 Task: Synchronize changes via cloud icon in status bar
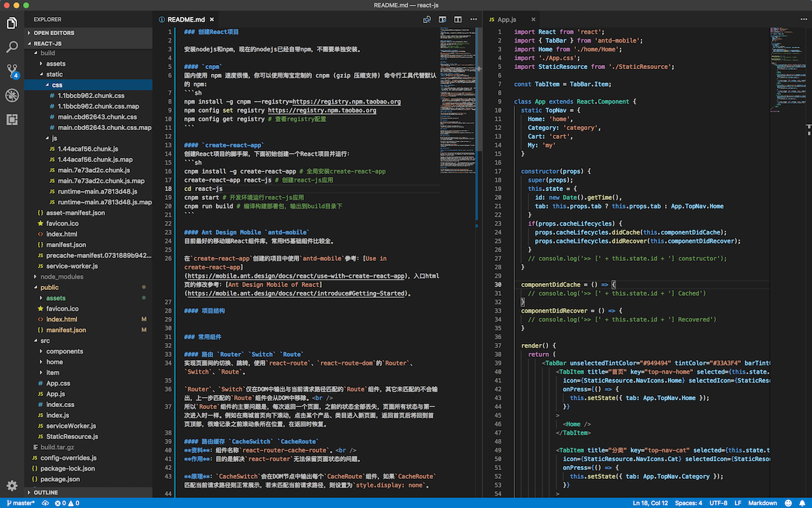point(46,503)
